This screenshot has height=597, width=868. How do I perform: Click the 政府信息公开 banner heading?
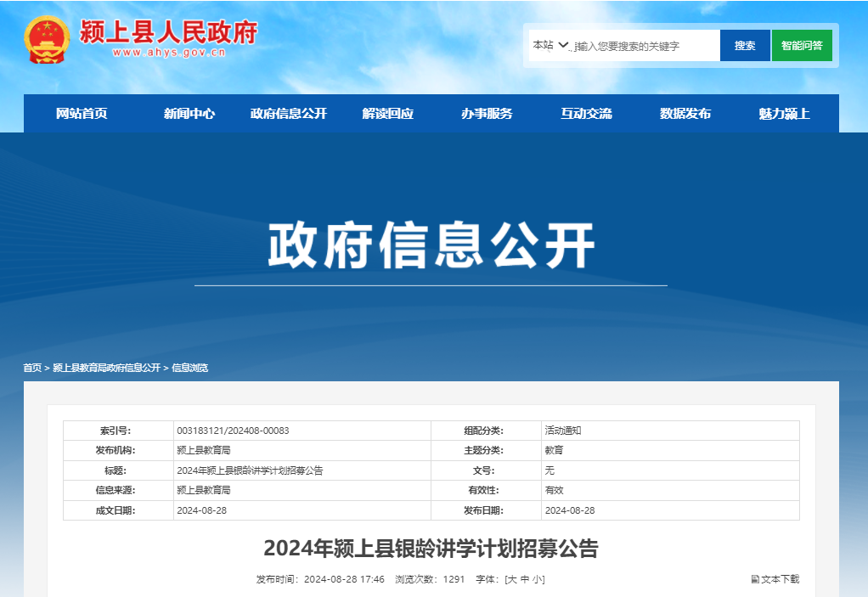[x=431, y=245]
